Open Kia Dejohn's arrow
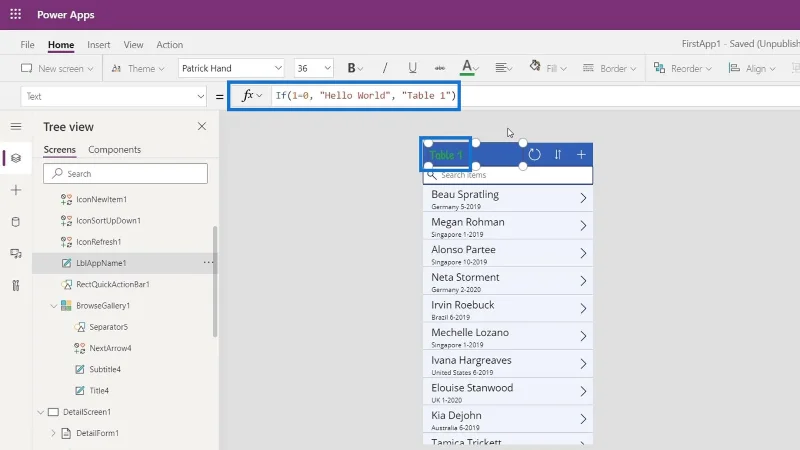The image size is (800, 450). (x=583, y=419)
